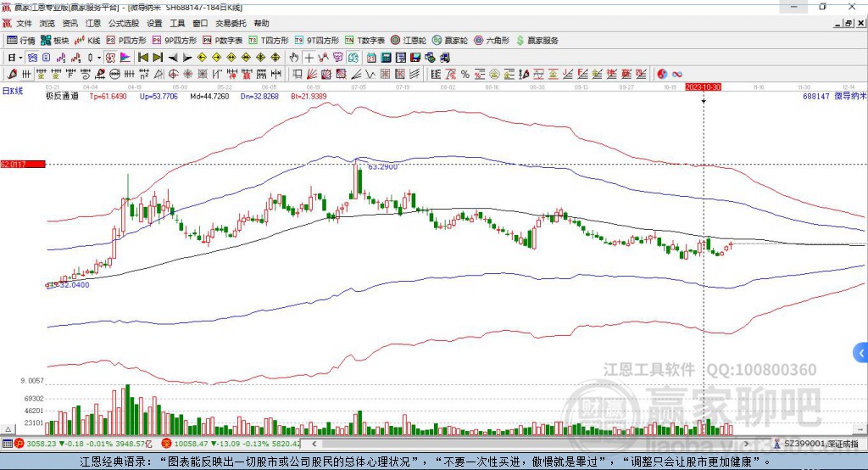Toggle the crosshair cursor tool

click(x=309, y=58)
